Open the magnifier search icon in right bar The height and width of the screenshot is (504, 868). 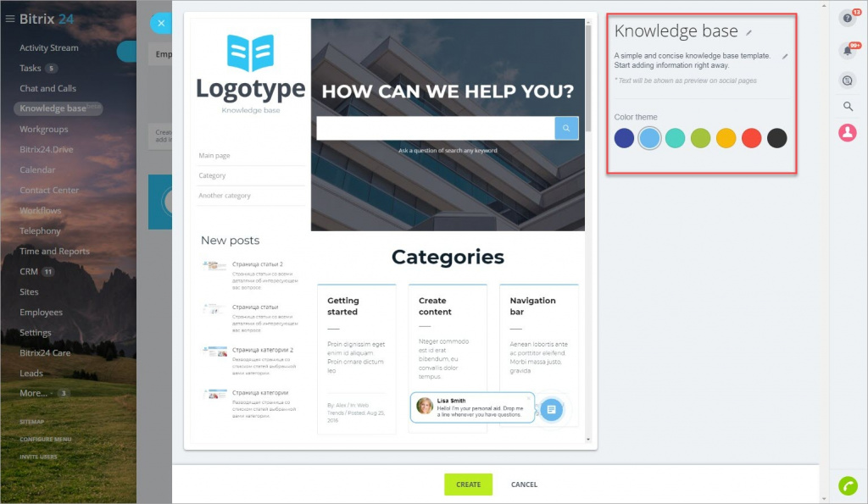click(848, 106)
